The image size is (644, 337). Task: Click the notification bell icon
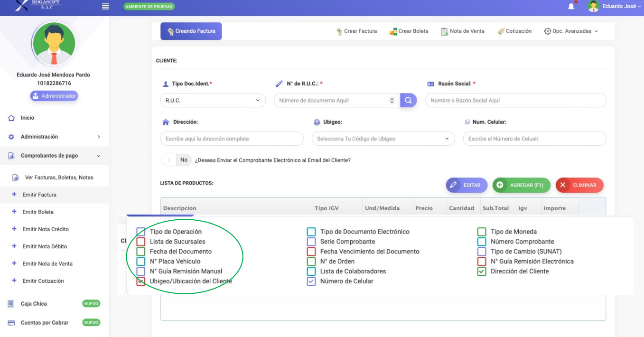(x=571, y=7)
